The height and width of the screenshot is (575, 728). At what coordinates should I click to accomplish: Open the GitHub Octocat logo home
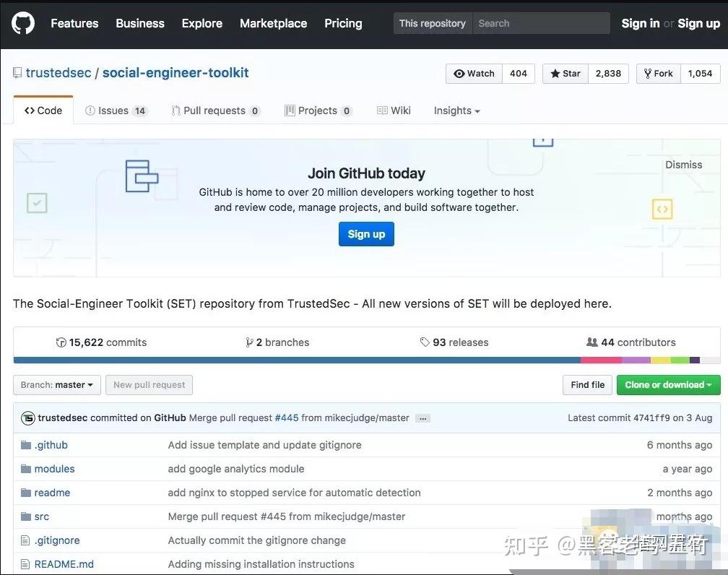point(23,23)
